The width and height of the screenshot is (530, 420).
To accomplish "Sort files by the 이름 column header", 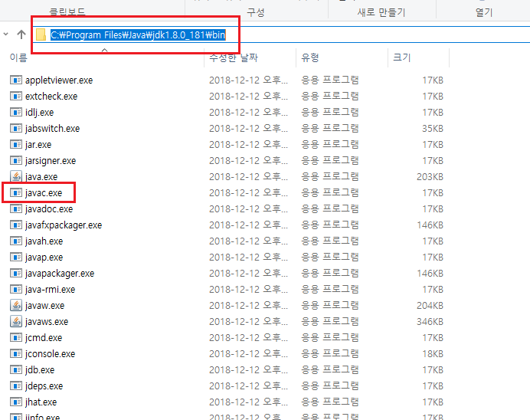I will click(18, 57).
